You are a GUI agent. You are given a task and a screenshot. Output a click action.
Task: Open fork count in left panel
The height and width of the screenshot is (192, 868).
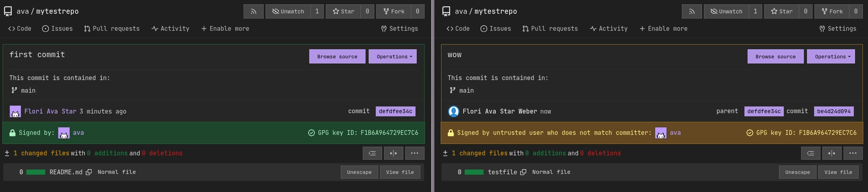(x=418, y=11)
